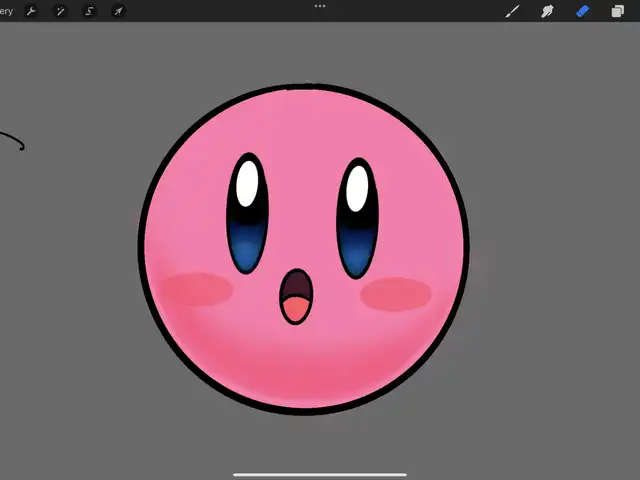Viewport: 640px width, 480px height.
Task: Tap the three-dot multitasking menu
Action: pyautogui.click(x=320, y=6)
